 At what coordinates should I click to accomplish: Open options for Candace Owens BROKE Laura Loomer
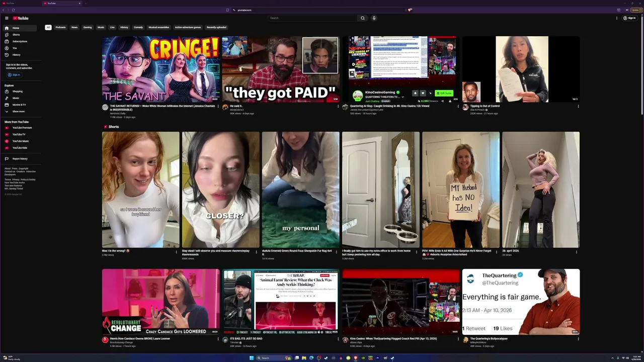click(x=218, y=339)
